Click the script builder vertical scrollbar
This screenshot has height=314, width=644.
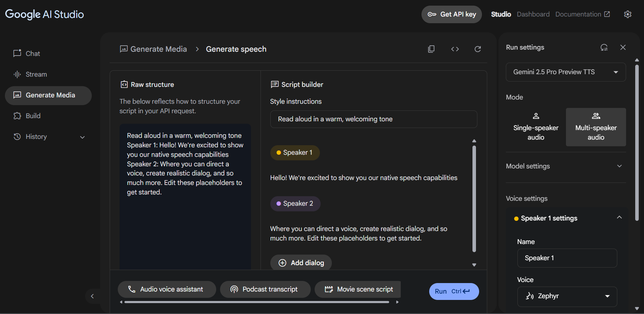[474, 199]
